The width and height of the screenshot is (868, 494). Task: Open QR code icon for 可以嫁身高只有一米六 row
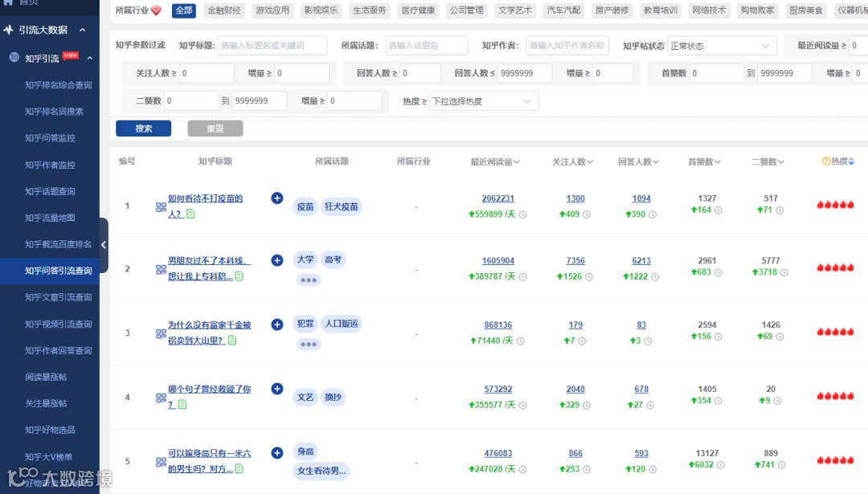tap(161, 462)
